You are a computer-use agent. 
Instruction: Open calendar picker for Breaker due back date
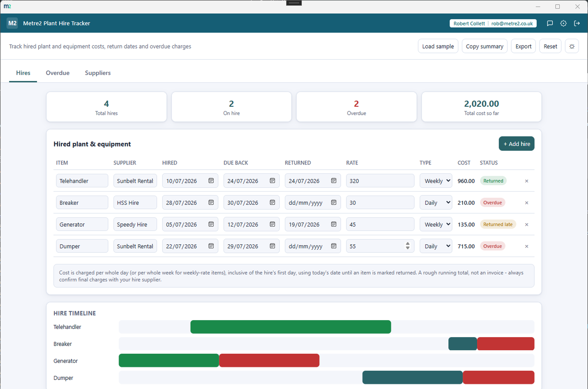coord(272,203)
